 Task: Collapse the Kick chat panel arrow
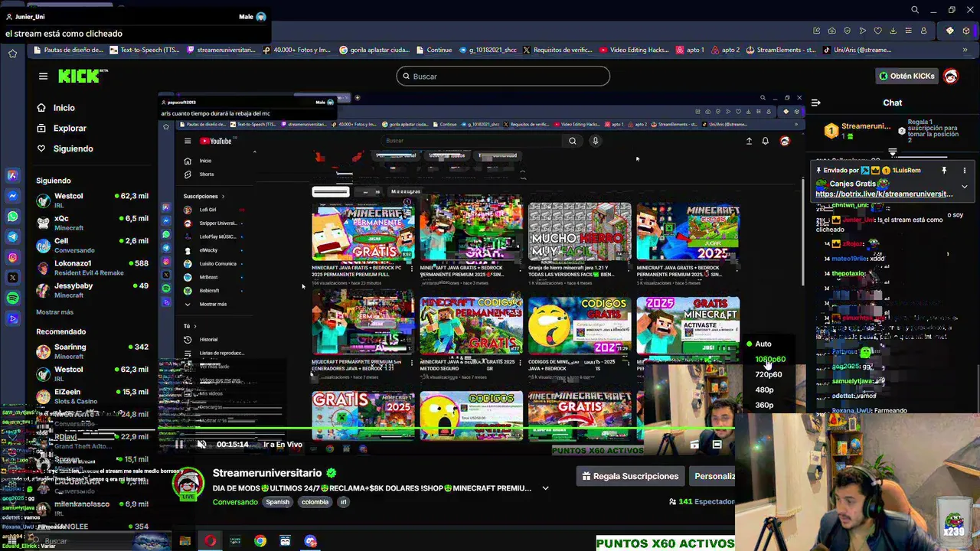[x=816, y=103]
